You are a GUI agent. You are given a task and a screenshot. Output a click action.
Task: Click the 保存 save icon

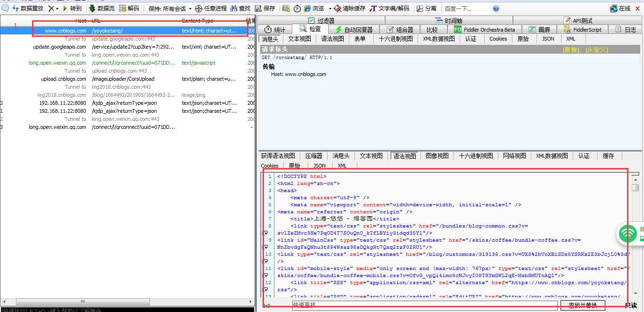point(258,8)
